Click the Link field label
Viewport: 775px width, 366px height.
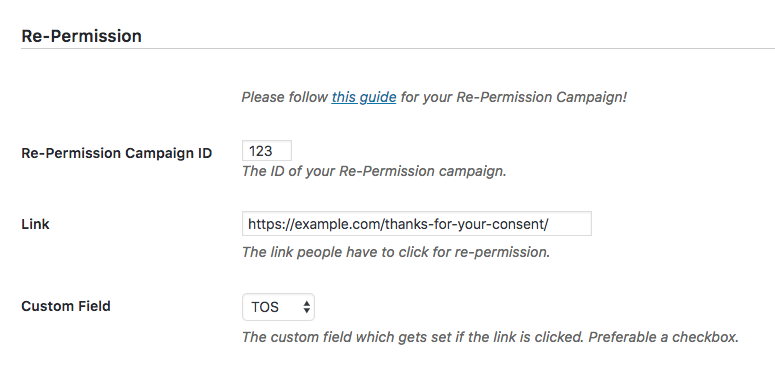[x=35, y=224]
